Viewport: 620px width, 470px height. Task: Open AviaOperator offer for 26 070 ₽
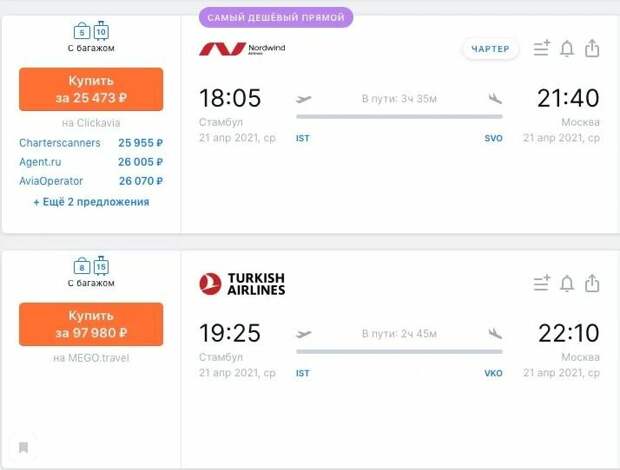coord(91,181)
